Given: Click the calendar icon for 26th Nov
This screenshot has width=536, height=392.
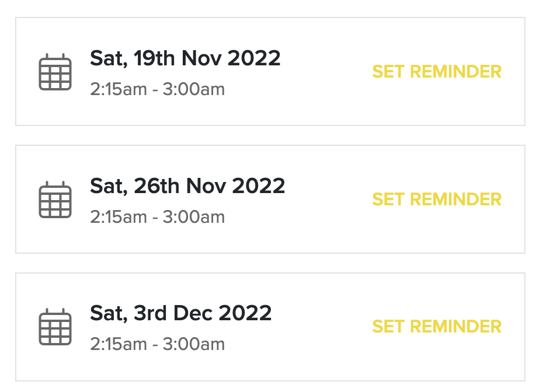Looking at the screenshot, I should 55,199.
